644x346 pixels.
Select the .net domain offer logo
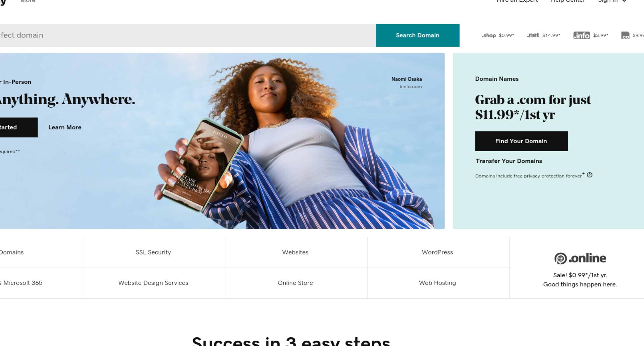click(x=533, y=35)
